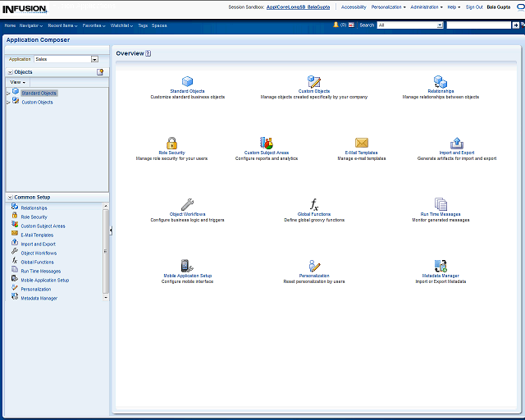Click the Custom Subject Areas chart icon
This screenshot has height=420, width=525.
point(267,143)
